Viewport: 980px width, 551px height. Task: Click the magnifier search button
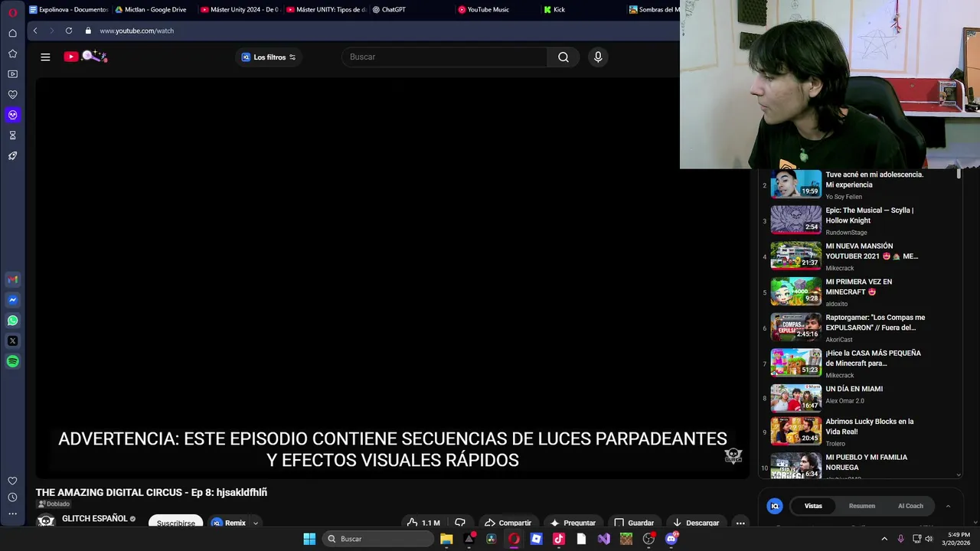tap(563, 57)
